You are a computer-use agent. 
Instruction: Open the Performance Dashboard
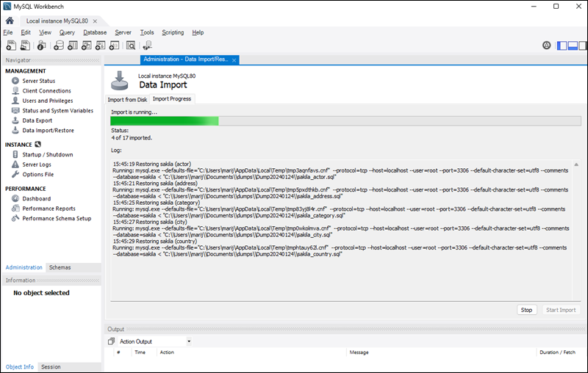(x=36, y=198)
